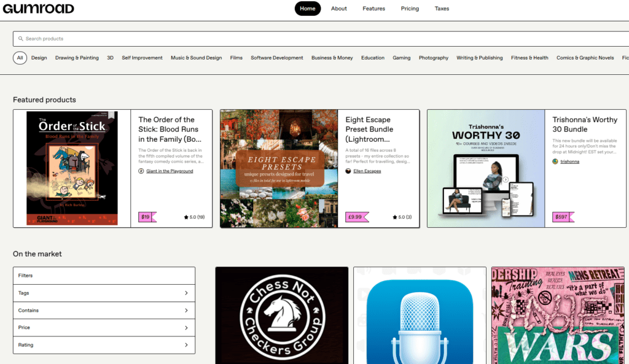Select Writing & Publishing category
The height and width of the screenshot is (364, 629).
[x=479, y=58]
